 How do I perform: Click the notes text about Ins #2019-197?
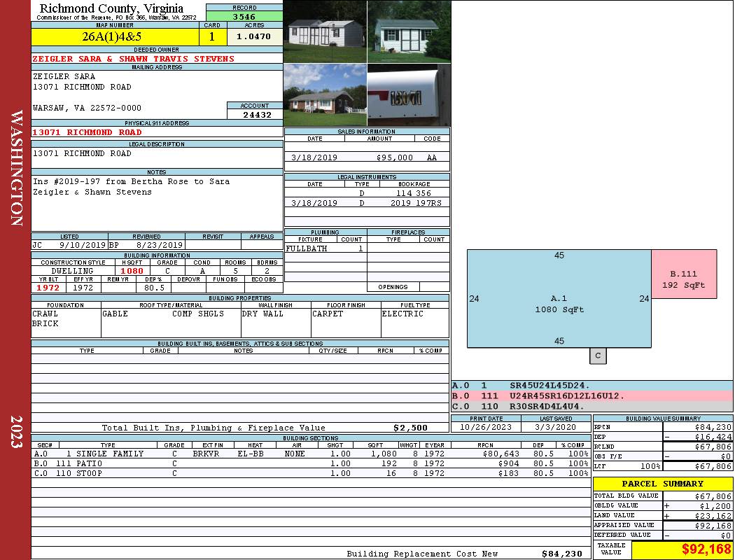coord(132,186)
